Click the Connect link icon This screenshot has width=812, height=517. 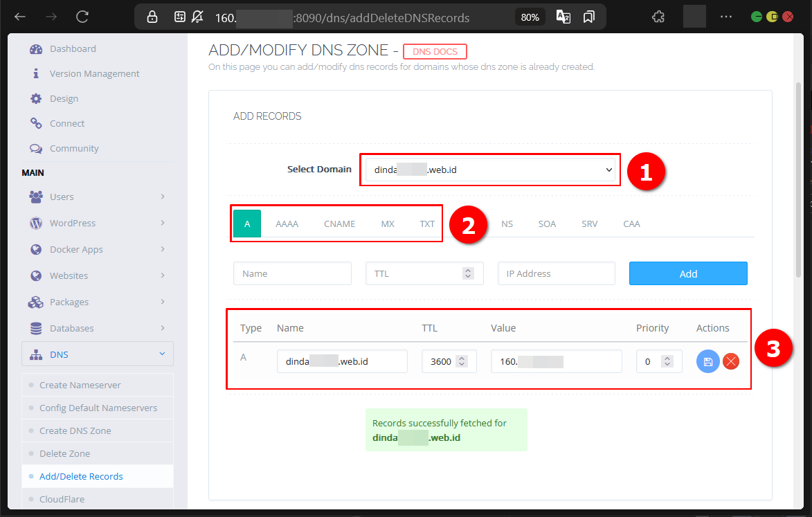click(x=36, y=123)
